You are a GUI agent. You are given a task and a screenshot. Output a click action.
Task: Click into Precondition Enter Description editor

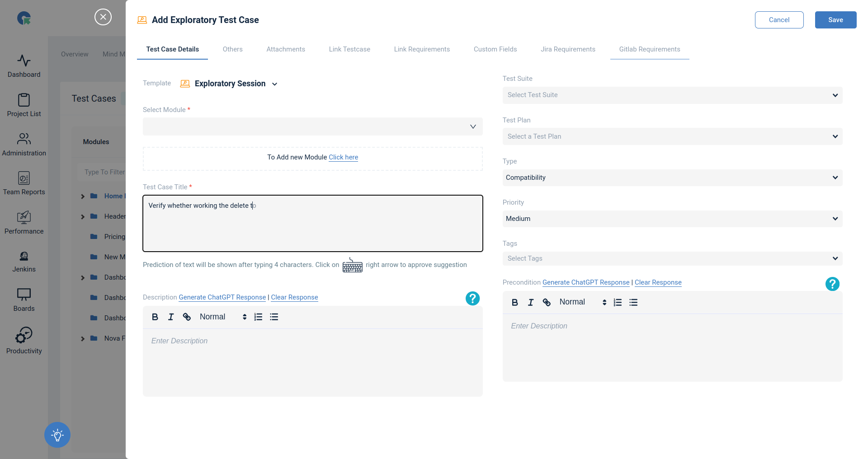coord(673,347)
